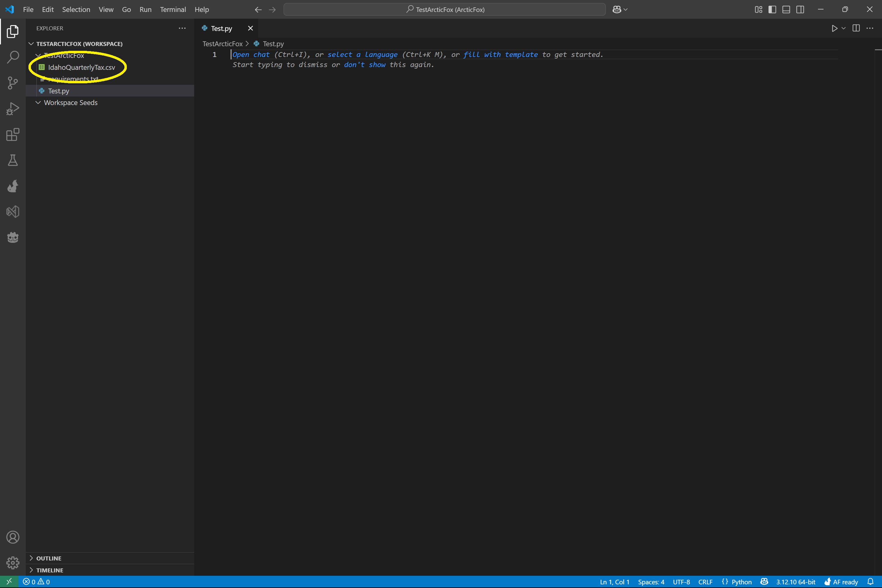
Task: Go forward with navigation arrow
Action: [272, 10]
